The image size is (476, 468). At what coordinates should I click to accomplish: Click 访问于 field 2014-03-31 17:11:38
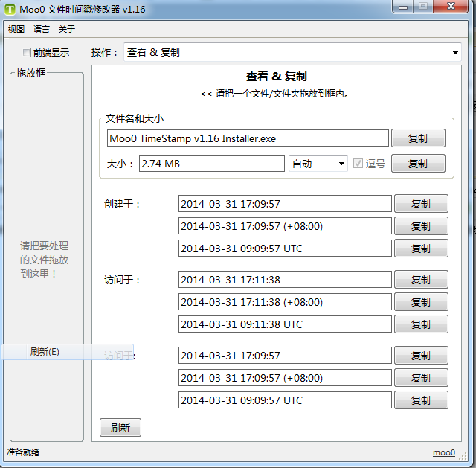[x=285, y=280]
